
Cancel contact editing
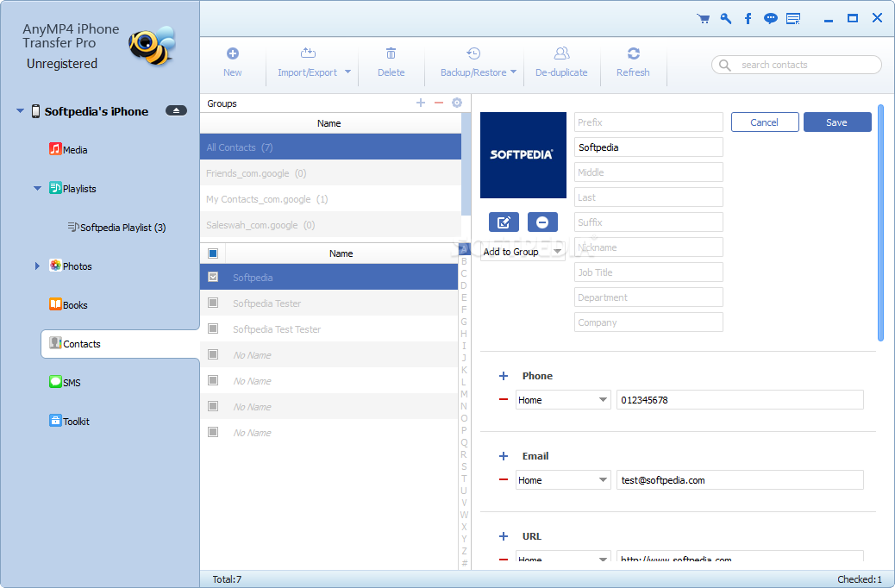[x=765, y=122]
